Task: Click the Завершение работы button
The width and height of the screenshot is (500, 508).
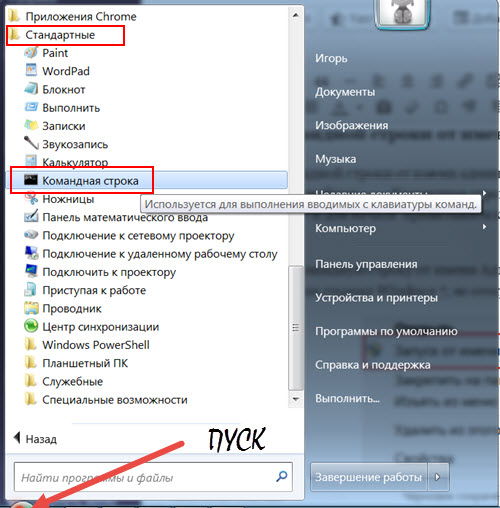Action: [369, 477]
